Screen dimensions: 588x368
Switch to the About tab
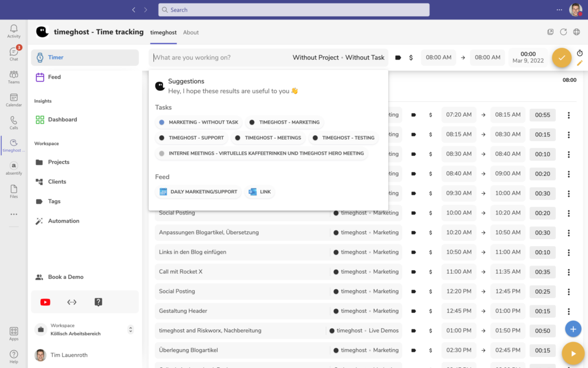(x=191, y=32)
